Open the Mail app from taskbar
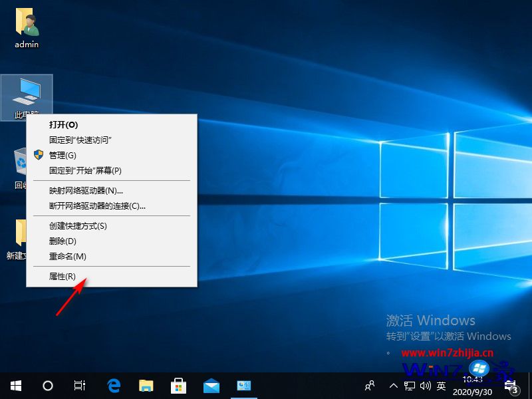This screenshot has height=399, width=532. pos(211,386)
